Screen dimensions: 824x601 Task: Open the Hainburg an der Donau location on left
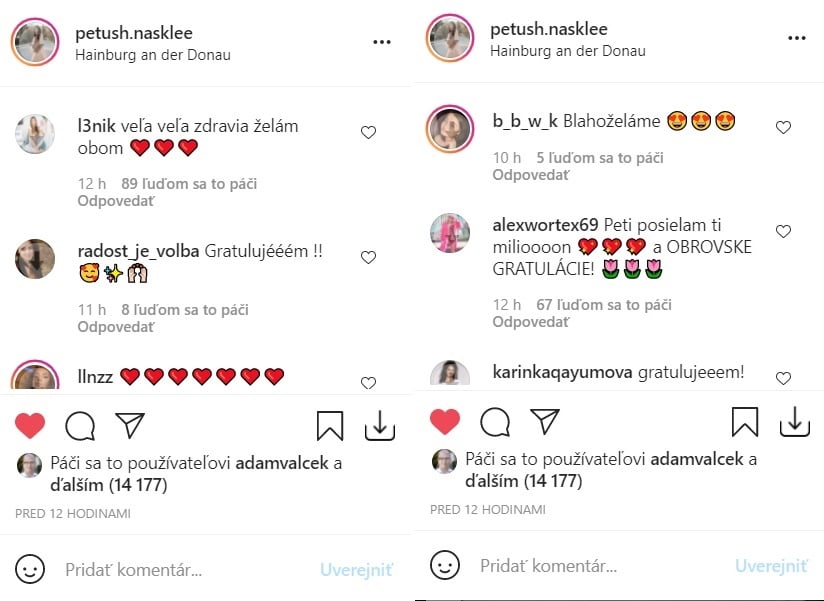pyautogui.click(x=153, y=55)
